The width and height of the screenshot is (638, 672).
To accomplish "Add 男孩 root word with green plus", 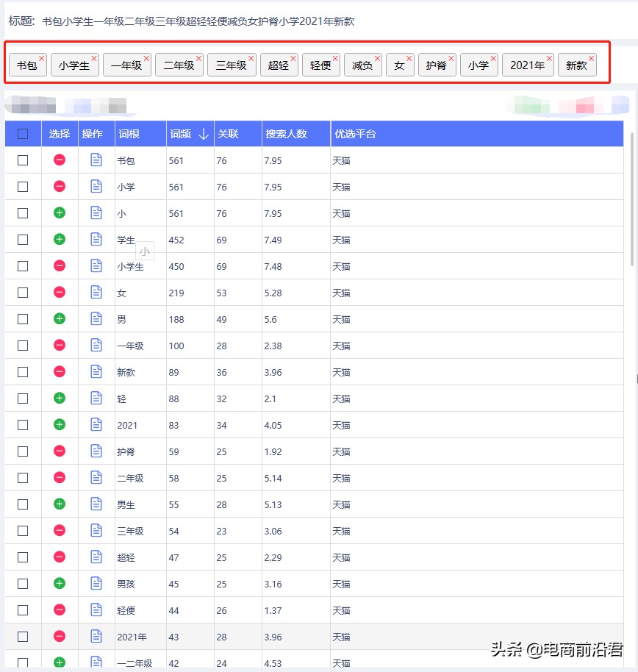I will (60, 583).
